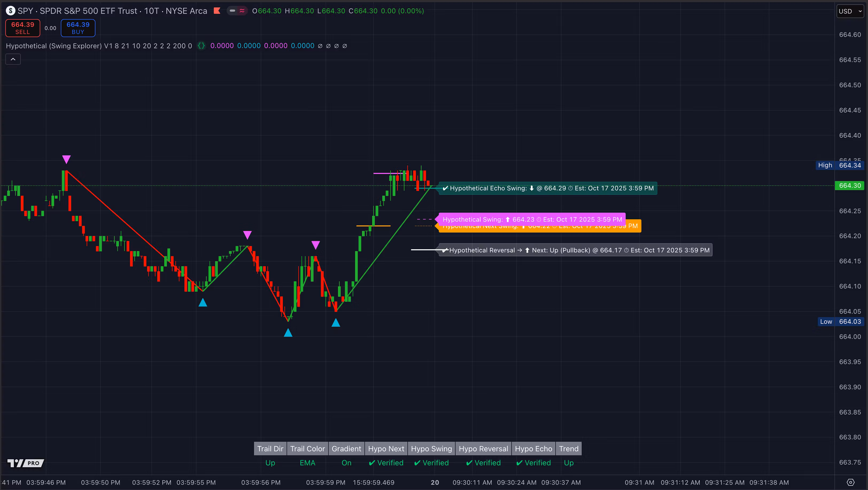Click the magenta Hypothetical Swing label flag

(531, 219)
